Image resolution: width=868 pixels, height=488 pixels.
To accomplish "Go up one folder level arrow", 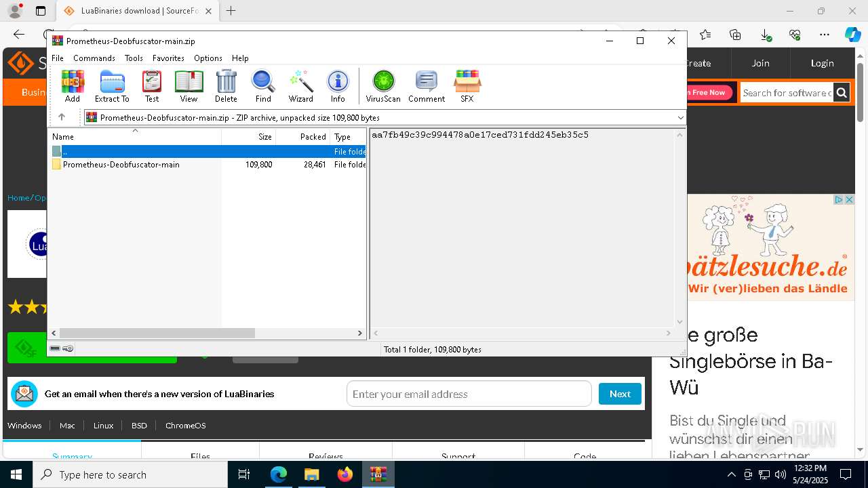I will 62,117.
